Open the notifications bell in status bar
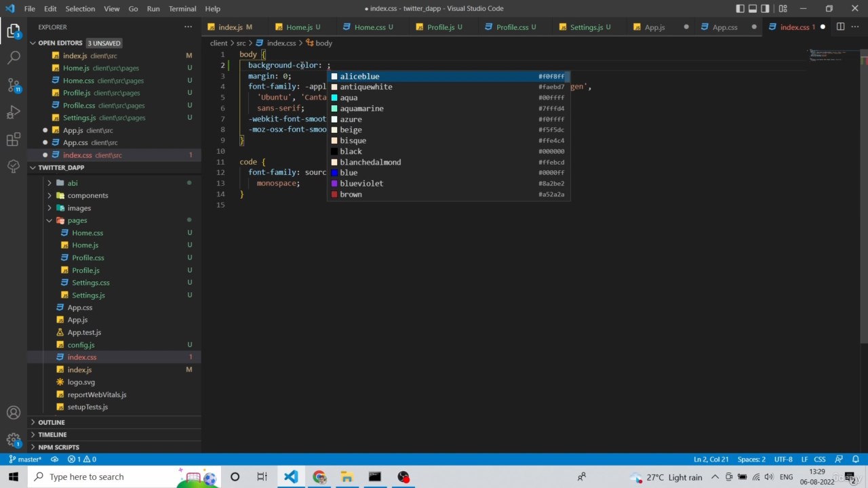Image resolution: width=868 pixels, height=488 pixels. (x=856, y=459)
